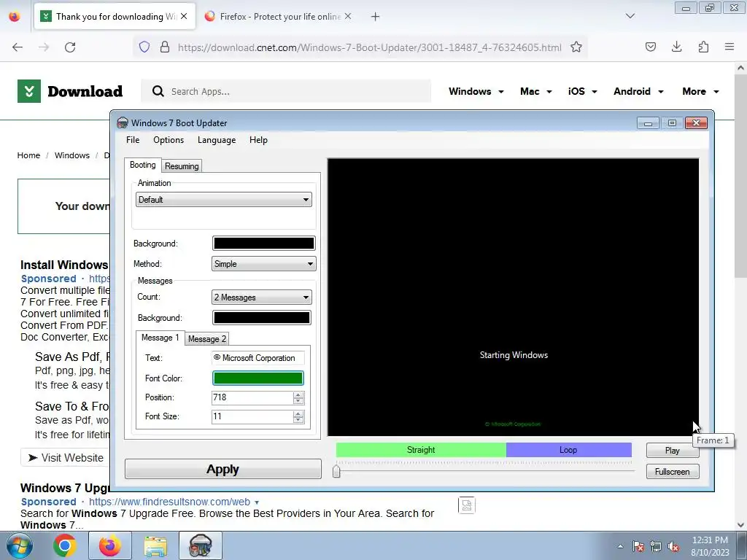Image resolution: width=747 pixels, height=560 pixels.
Task: Click the Windows breadcrumb link
Action: [x=72, y=156]
